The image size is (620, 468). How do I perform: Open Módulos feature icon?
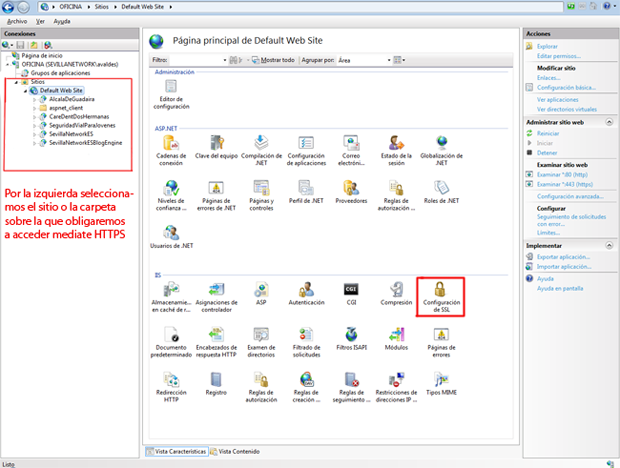(x=396, y=338)
